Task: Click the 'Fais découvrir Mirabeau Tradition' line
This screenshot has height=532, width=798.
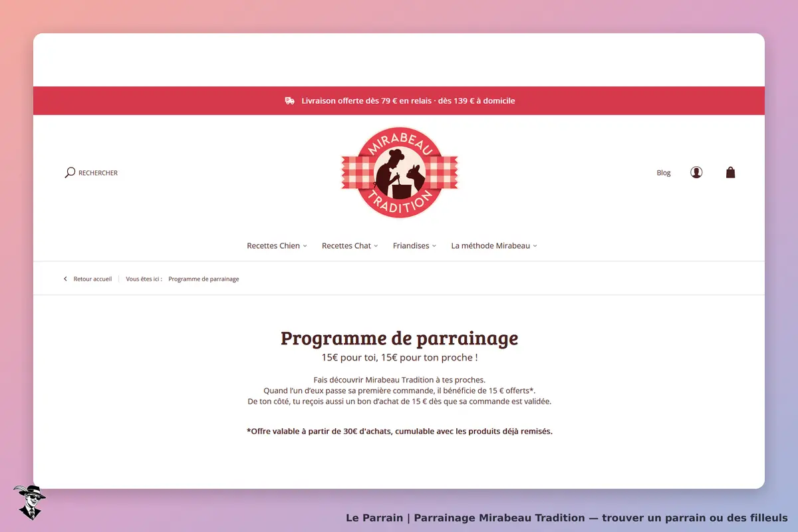Action: click(399, 380)
